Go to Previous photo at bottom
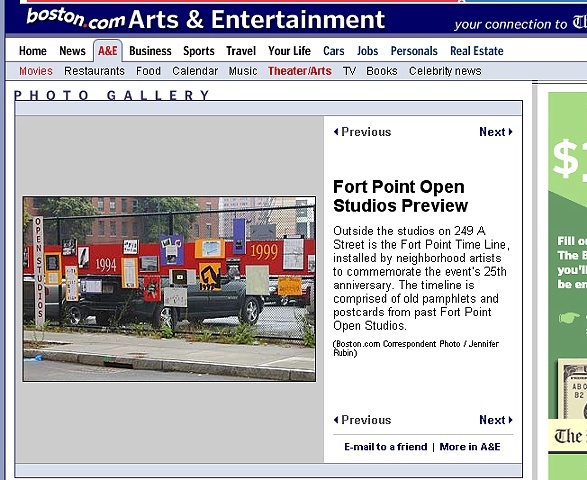Screen dimensions: 587x480 (x=362, y=420)
